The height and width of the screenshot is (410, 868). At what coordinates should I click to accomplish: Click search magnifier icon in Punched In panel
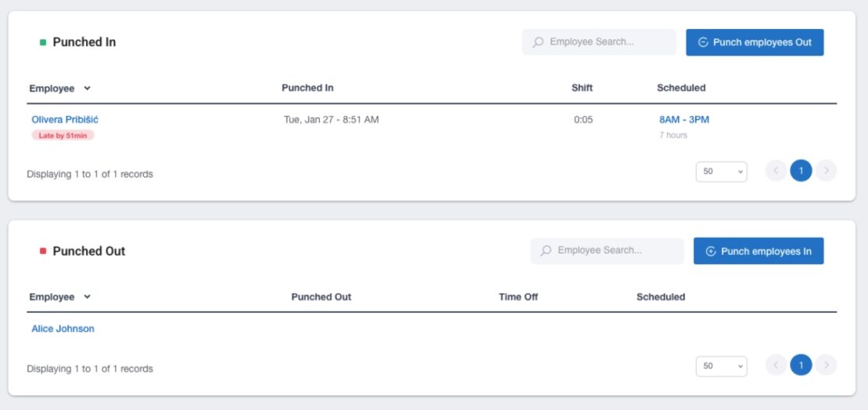click(x=538, y=42)
